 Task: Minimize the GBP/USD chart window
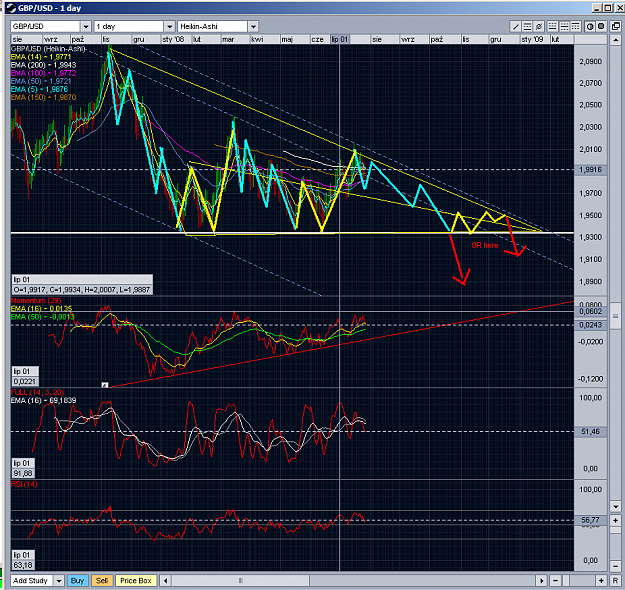(x=597, y=8)
